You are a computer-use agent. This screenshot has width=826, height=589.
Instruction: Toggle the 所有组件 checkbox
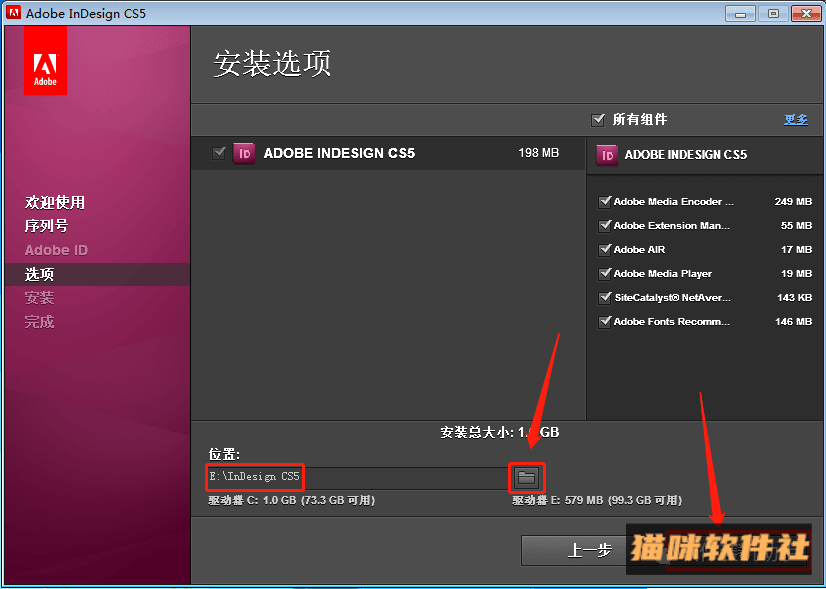click(x=597, y=120)
